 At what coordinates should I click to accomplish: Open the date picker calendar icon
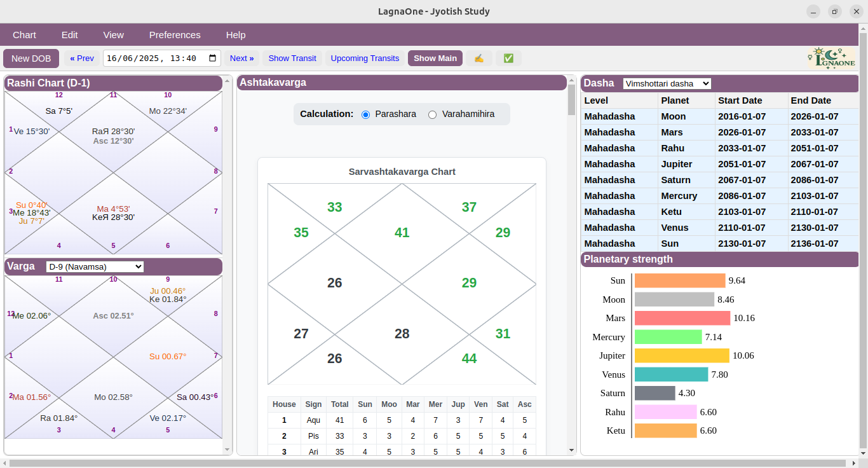coord(213,58)
